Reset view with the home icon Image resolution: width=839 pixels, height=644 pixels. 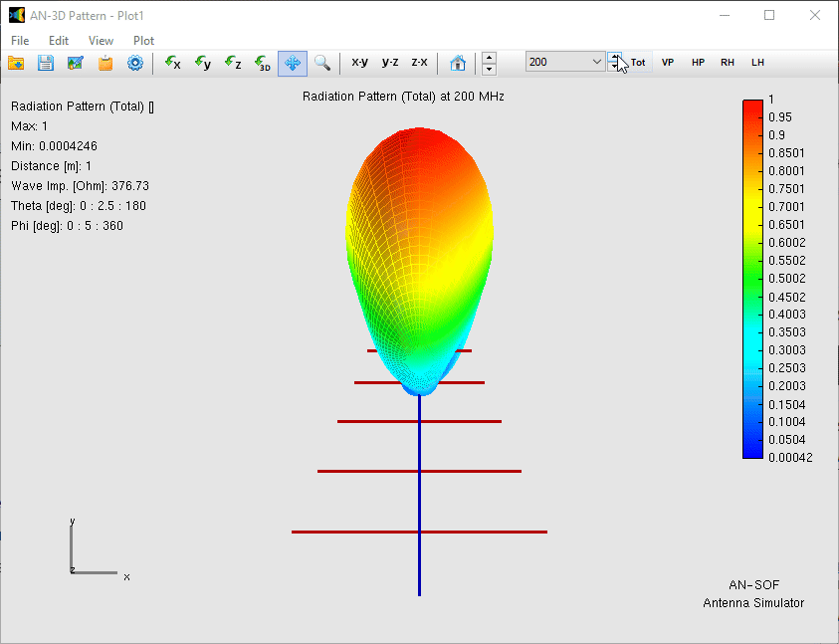(458, 63)
